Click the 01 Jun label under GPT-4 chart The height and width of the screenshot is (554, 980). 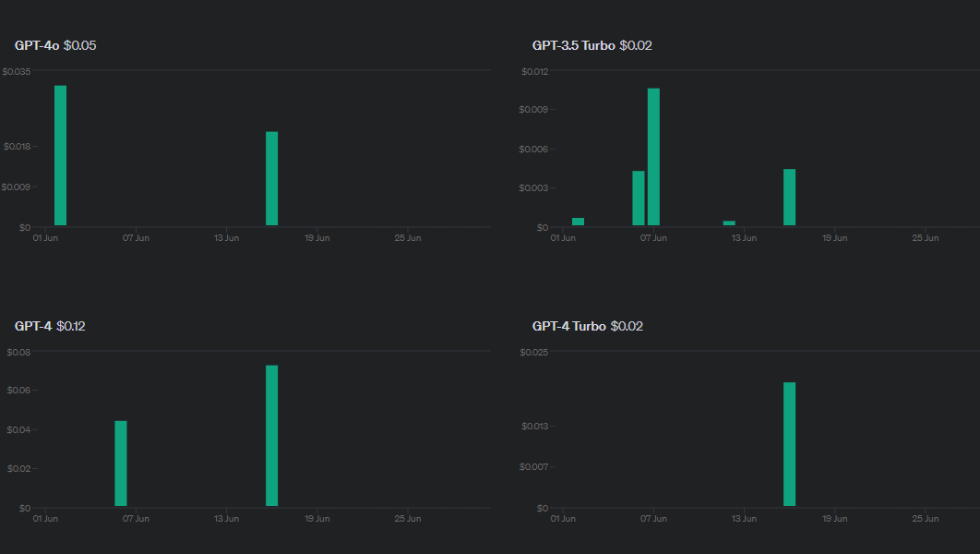tap(45, 518)
